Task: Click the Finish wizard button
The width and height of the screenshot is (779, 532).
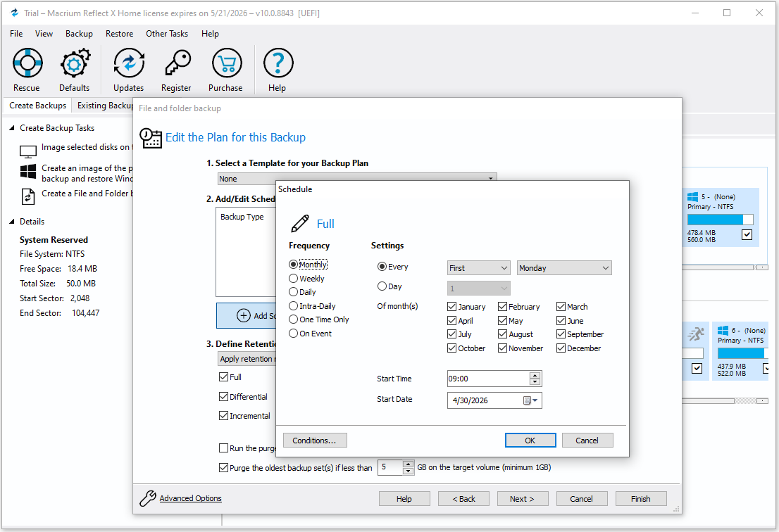Action: pyautogui.click(x=641, y=499)
